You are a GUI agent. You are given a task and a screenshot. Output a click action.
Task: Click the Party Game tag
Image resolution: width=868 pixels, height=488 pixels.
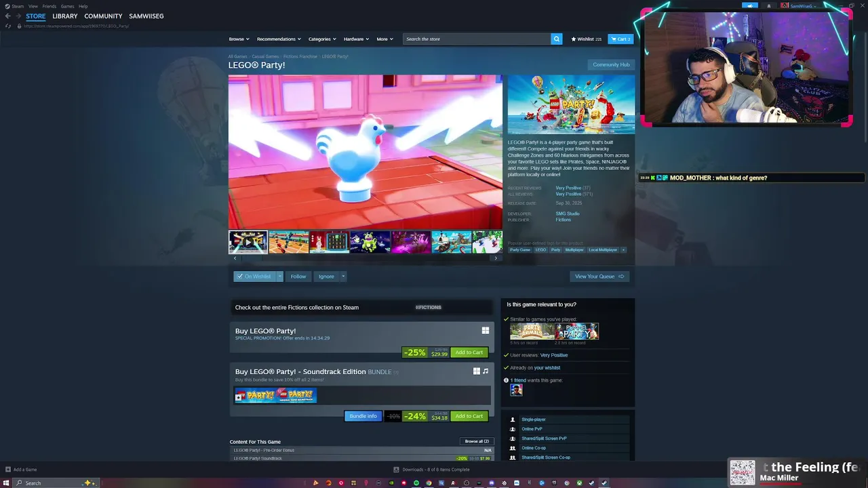click(520, 249)
